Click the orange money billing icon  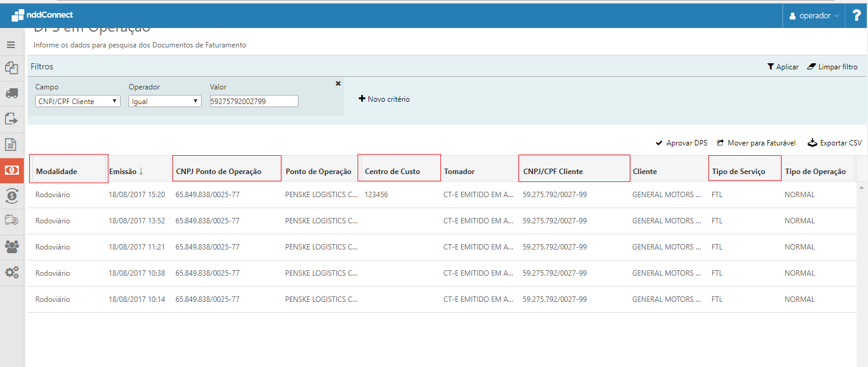11,170
